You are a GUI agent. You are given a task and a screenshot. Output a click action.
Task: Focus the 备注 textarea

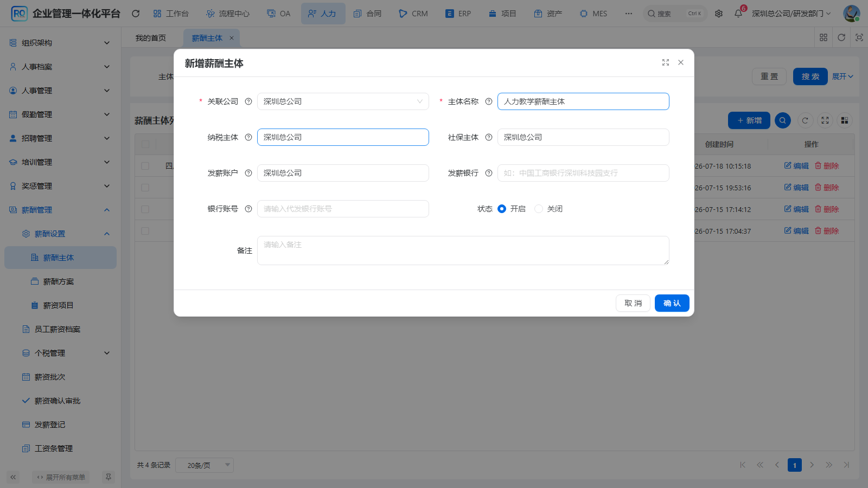[463, 251]
